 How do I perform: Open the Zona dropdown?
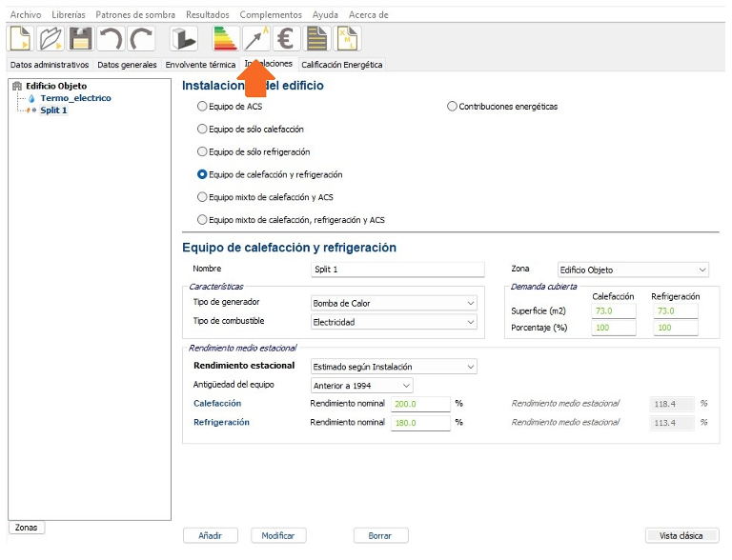(x=633, y=270)
